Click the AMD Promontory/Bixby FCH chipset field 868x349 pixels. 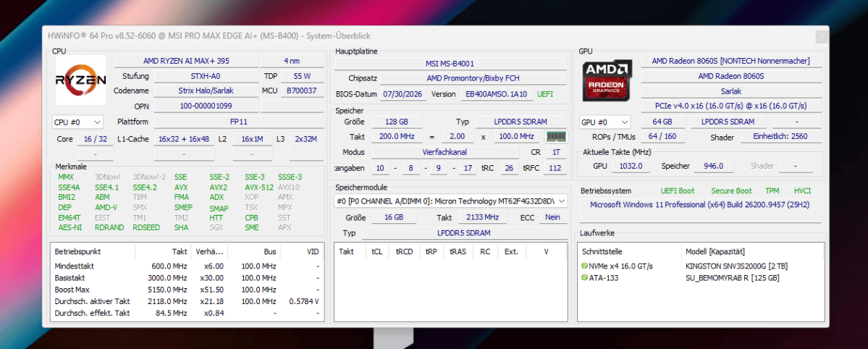coord(473,79)
